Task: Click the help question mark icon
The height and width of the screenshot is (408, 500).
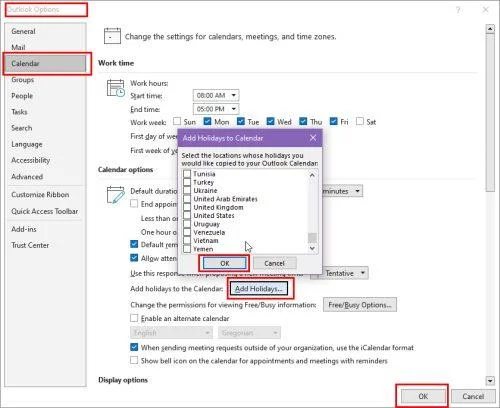Action: pos(458,10)
